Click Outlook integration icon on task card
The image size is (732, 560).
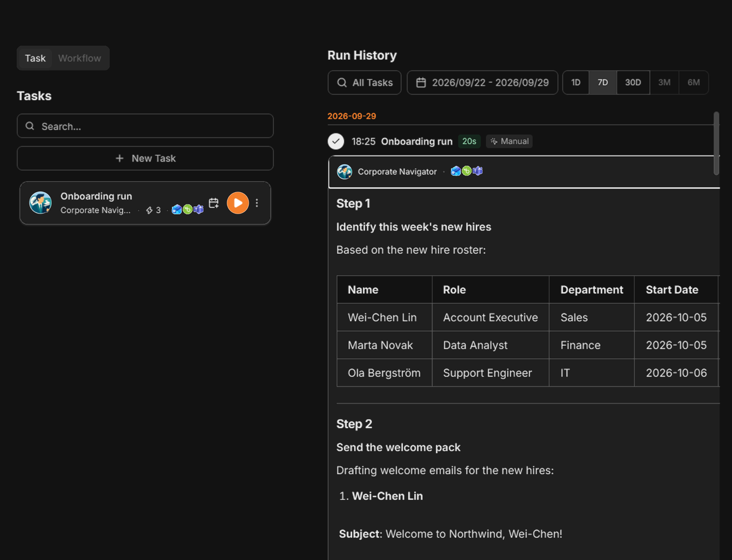[x=177, y=210]
